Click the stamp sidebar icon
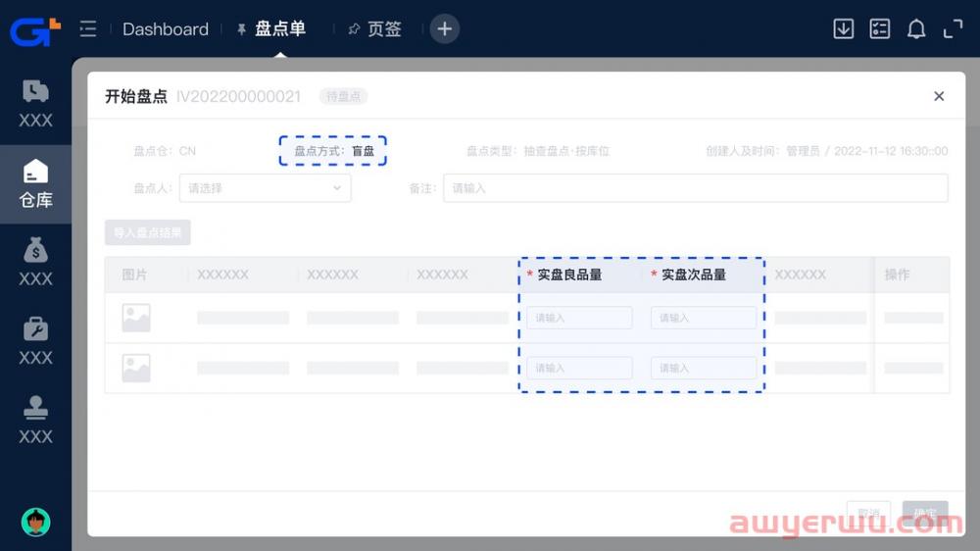This screenshot has width=980, height=551. (35, 420)
